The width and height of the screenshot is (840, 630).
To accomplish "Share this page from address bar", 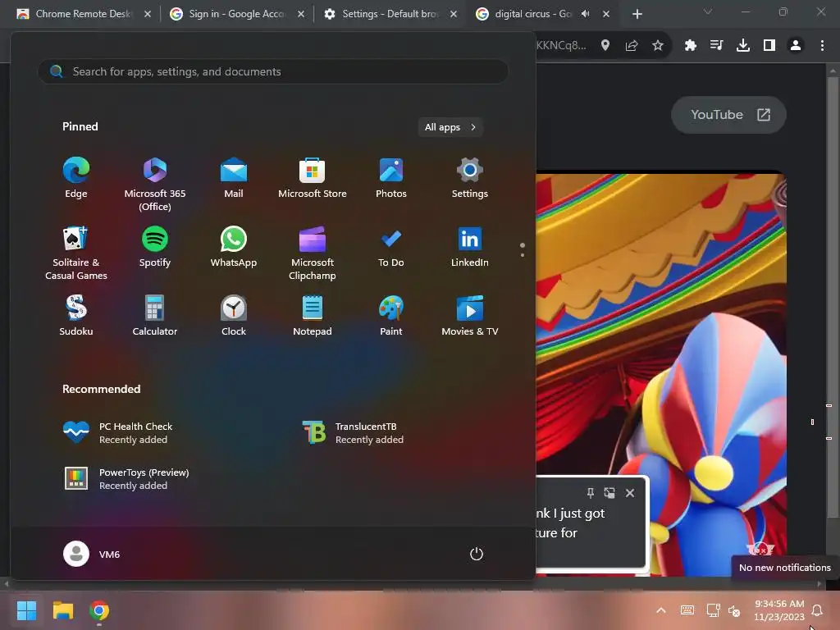I will (x=632, y=46).
